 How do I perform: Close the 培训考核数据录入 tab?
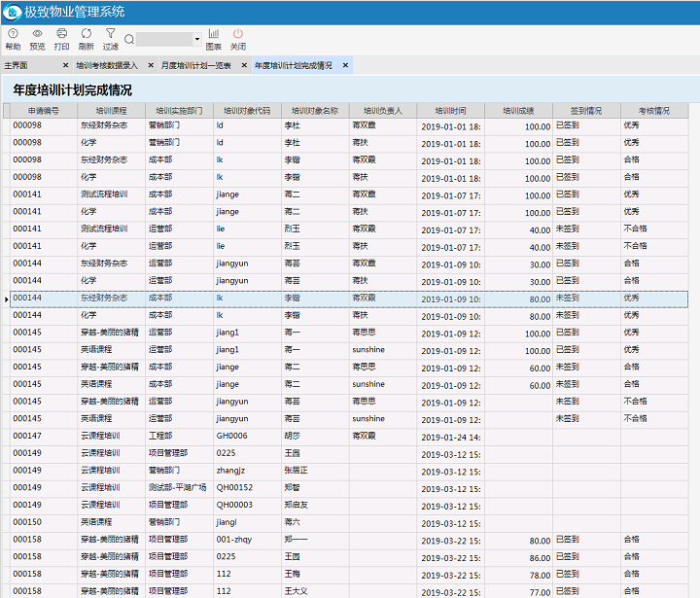pos(151,66)
